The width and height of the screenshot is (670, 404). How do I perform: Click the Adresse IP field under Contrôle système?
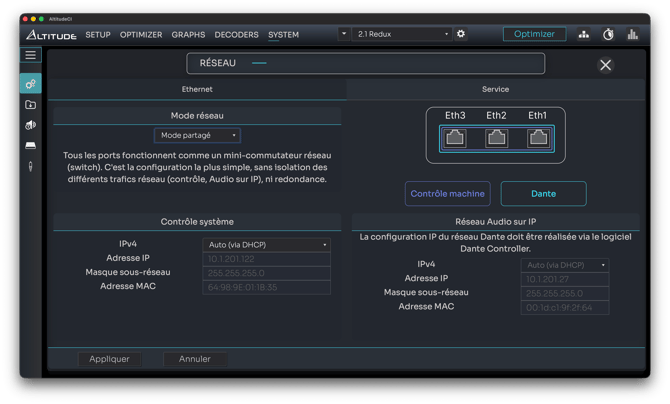[266, 258]
